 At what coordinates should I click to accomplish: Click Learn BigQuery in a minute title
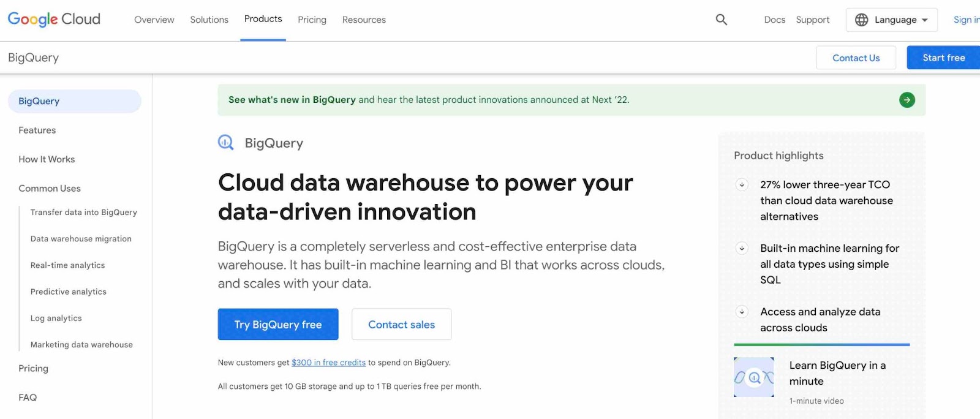click(837, 373)
